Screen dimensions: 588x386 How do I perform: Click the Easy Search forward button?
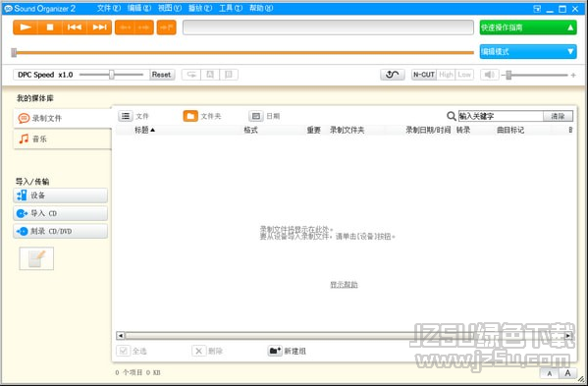[x=144, y=28]
